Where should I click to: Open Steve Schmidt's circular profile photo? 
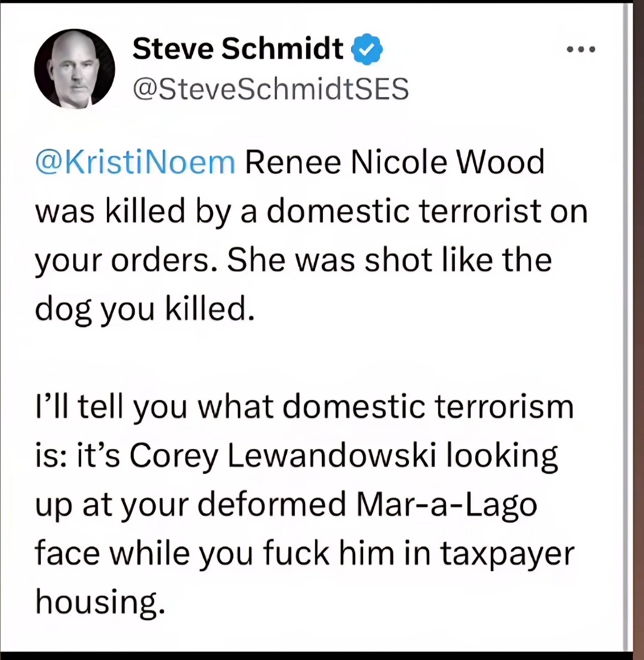(x=75, y=69)
